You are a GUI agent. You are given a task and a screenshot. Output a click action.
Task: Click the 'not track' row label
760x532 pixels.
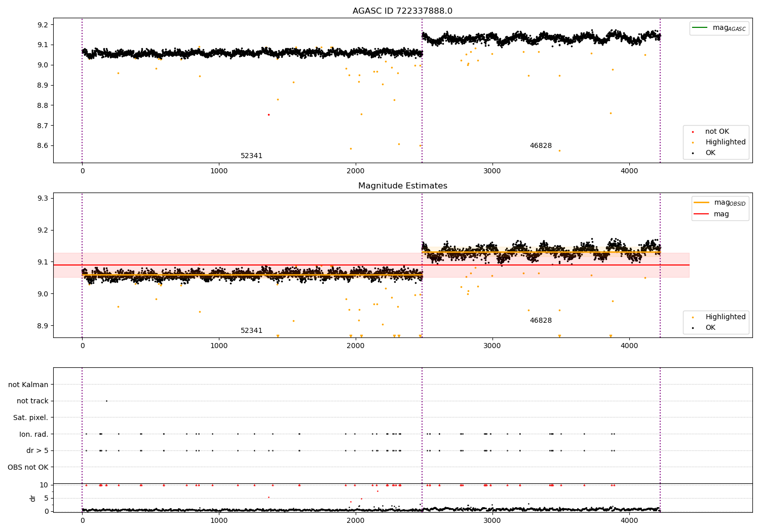(32, 401)
